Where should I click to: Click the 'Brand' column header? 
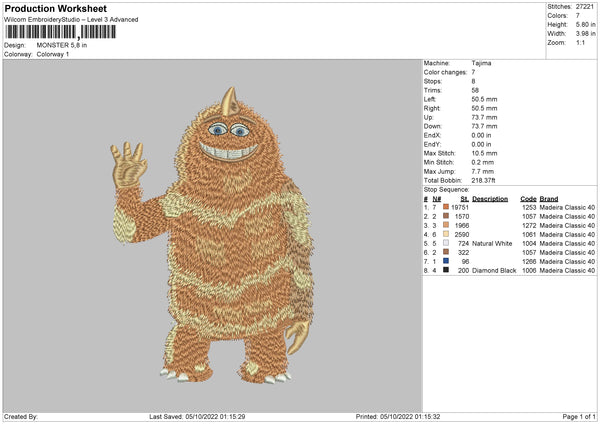pos(549,199)
